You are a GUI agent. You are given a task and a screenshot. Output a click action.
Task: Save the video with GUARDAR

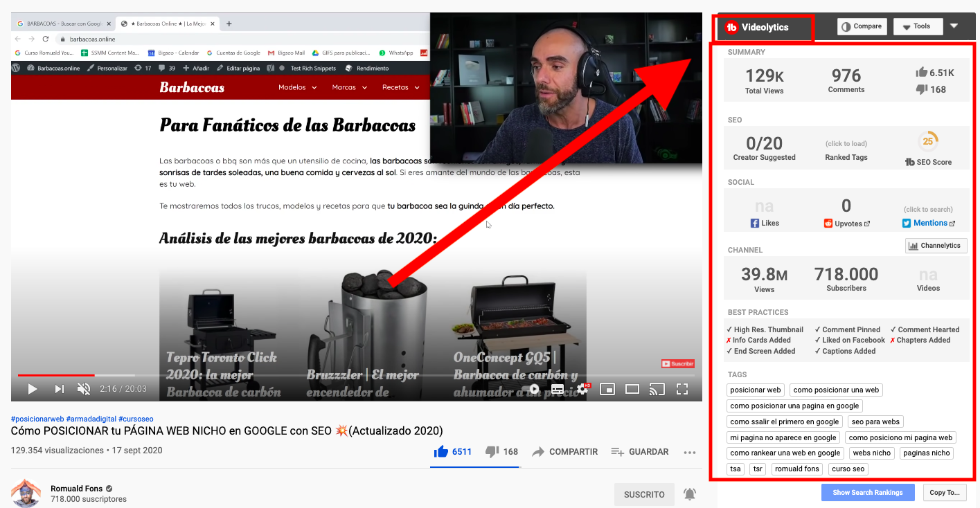pyautogui.click(x=640, y=452)
